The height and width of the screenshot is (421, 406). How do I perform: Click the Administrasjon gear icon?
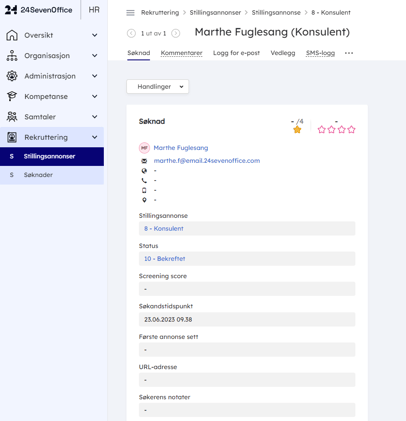click(x=12, y=76)
